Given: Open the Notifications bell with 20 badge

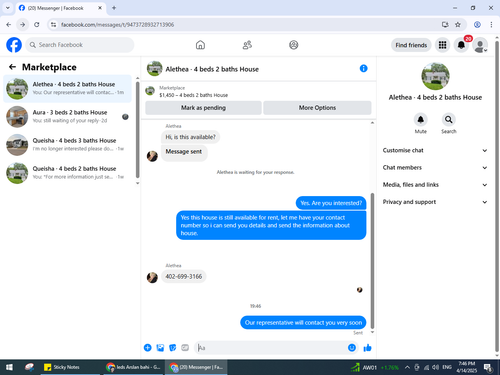Looking at the screenshot, I should pyautogui.click(x=461, y=45).
